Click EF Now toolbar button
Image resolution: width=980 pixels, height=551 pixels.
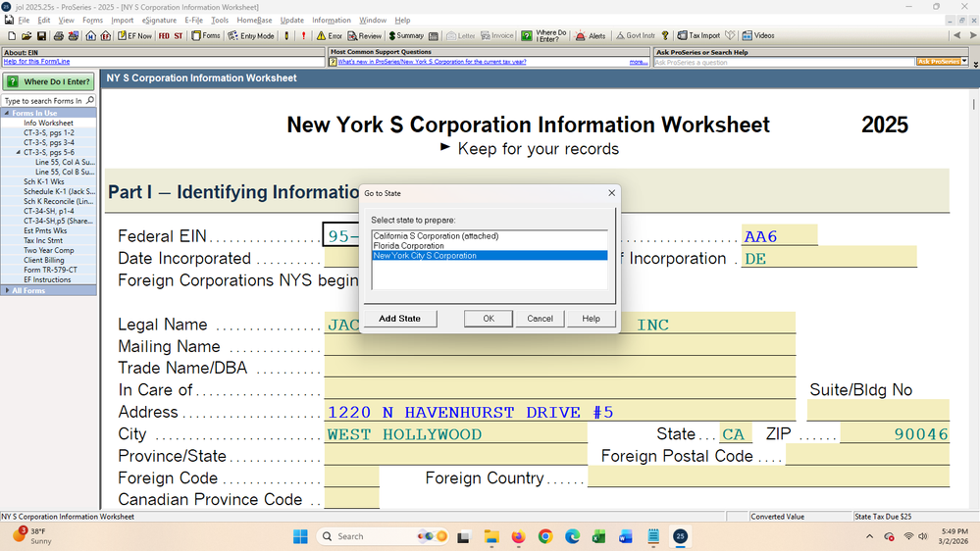134,35
